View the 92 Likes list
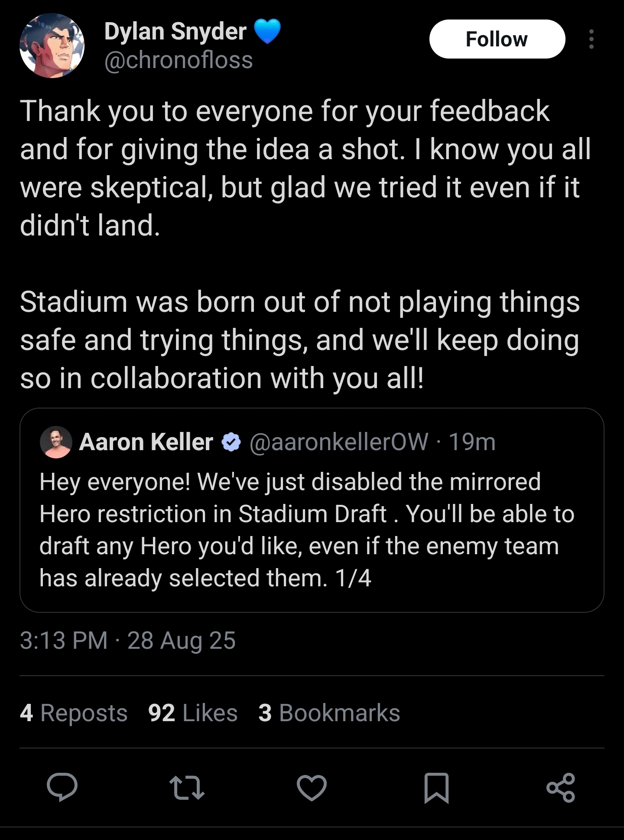Screen dimensions: 624x840 193,713
